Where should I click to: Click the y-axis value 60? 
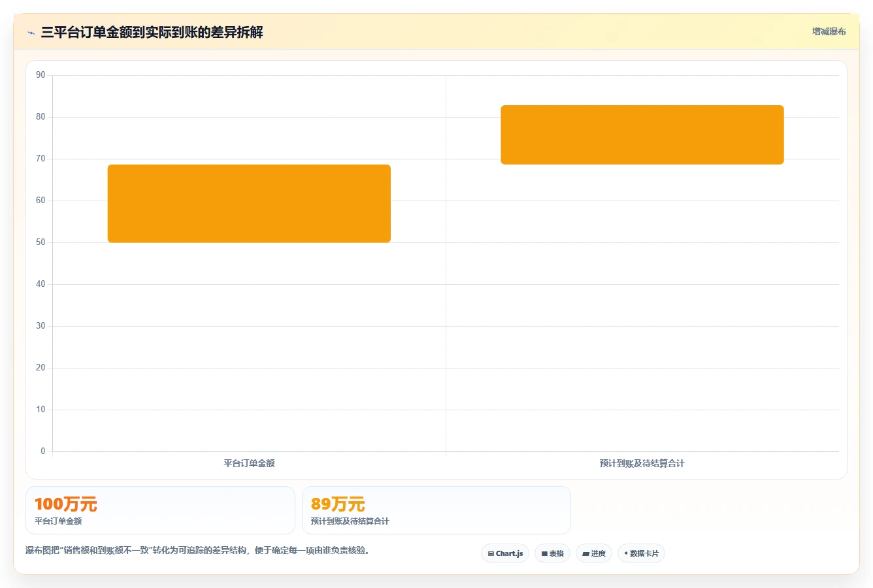[41, 201]
